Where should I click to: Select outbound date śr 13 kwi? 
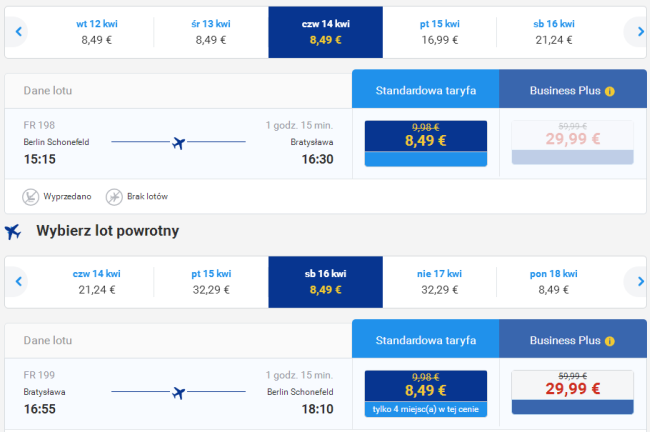[x=211, y=32]
